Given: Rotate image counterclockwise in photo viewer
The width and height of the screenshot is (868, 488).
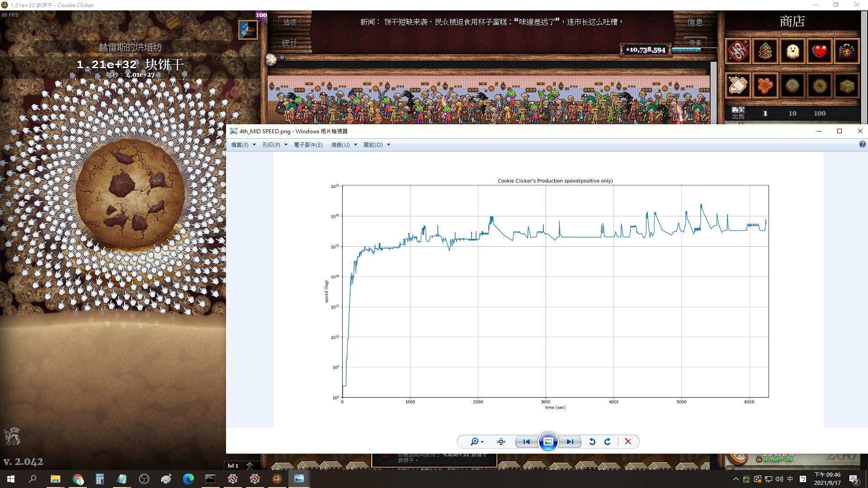Looking at the screenshot, I should point(592,441).
